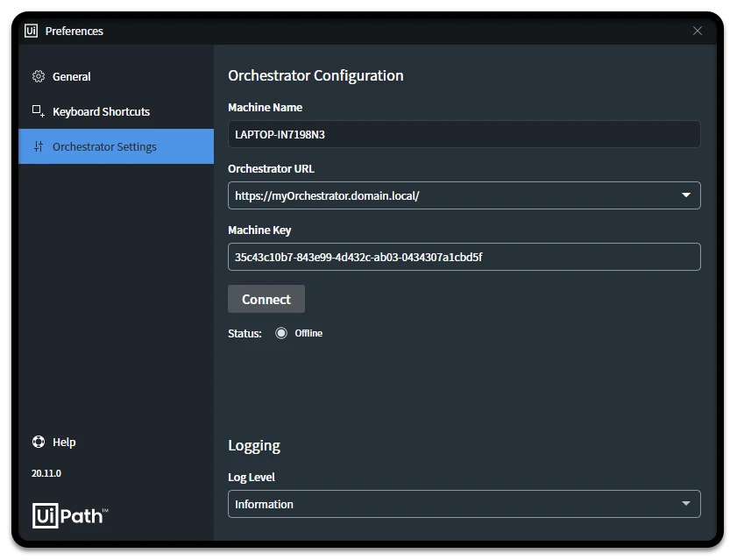Click the Machine Key input field
The image size is (737, 560).
(464, 257)
